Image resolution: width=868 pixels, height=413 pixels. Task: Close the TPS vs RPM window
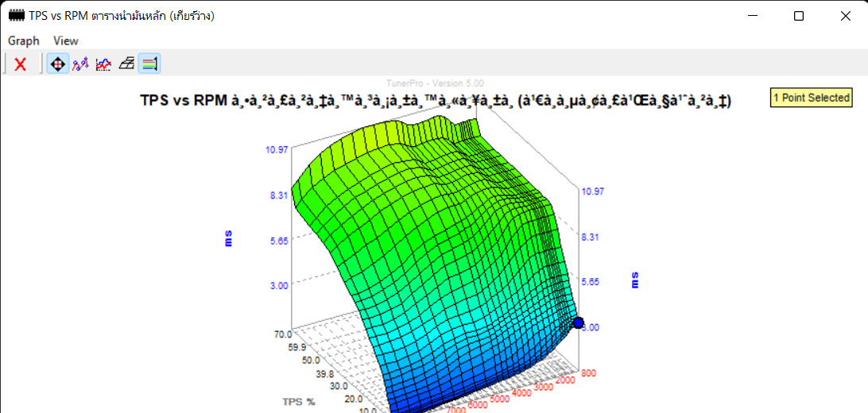[x=846, y=16]
